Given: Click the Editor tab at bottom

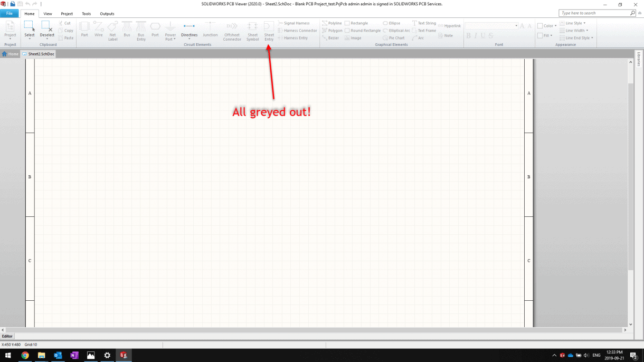Looking at the screenshot, I should coord(7,336).
